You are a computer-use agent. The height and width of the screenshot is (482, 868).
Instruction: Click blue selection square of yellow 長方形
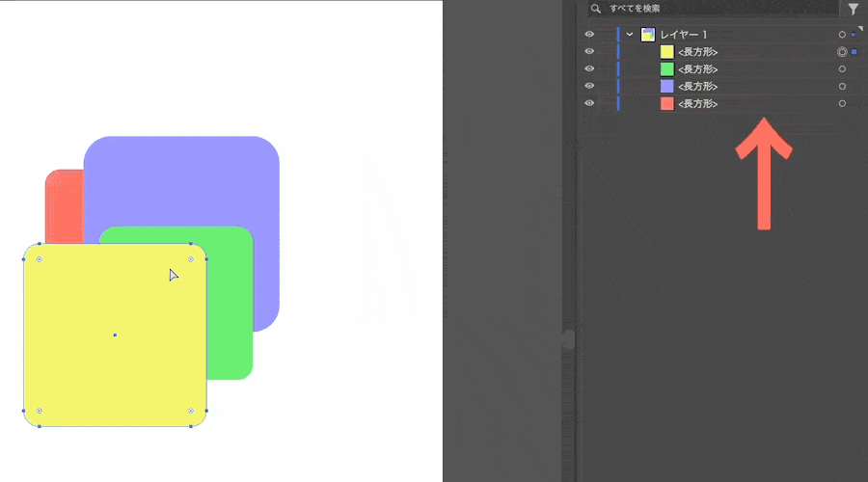[854, 51]
